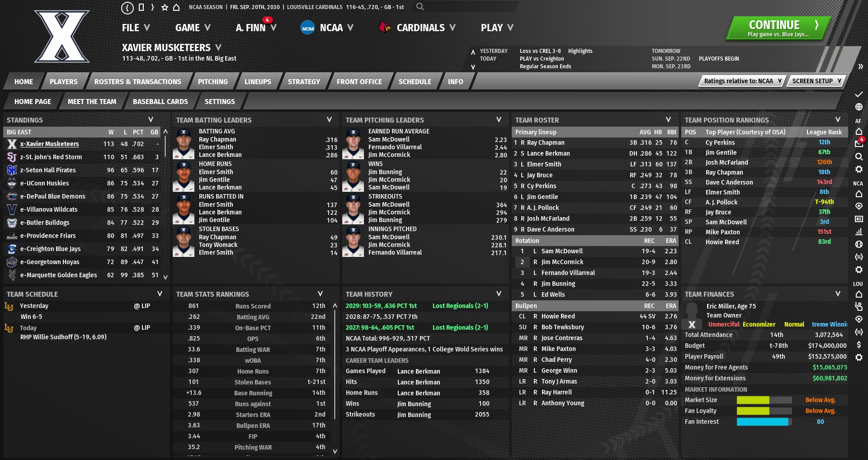
Task: Click the NCA section news icon
Action: pos(859,219)
